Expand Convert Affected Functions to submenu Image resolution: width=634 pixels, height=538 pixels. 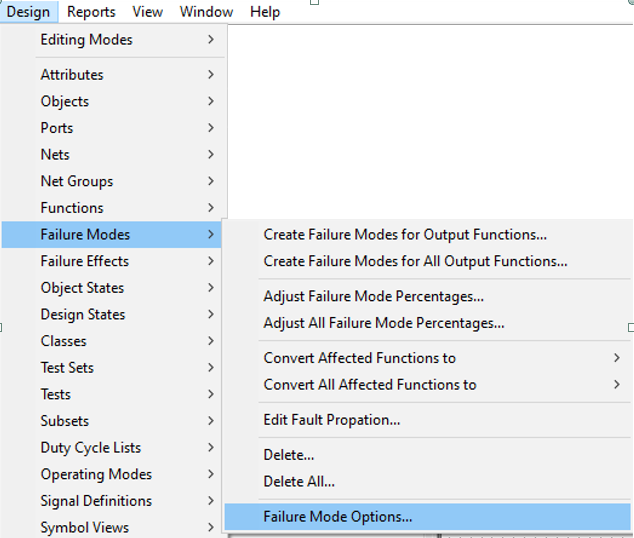coord(427,358)
